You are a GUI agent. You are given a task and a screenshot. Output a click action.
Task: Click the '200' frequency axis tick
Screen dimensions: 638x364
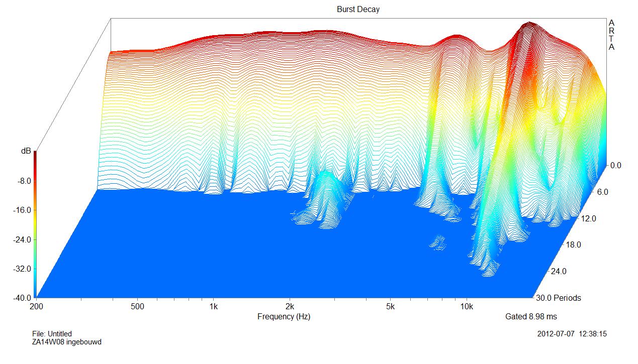pyautogui.click(x=36, y=306)
